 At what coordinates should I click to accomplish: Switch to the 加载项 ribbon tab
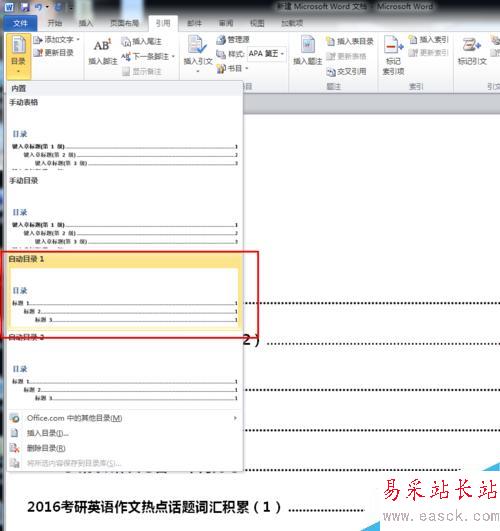(292, 23)
